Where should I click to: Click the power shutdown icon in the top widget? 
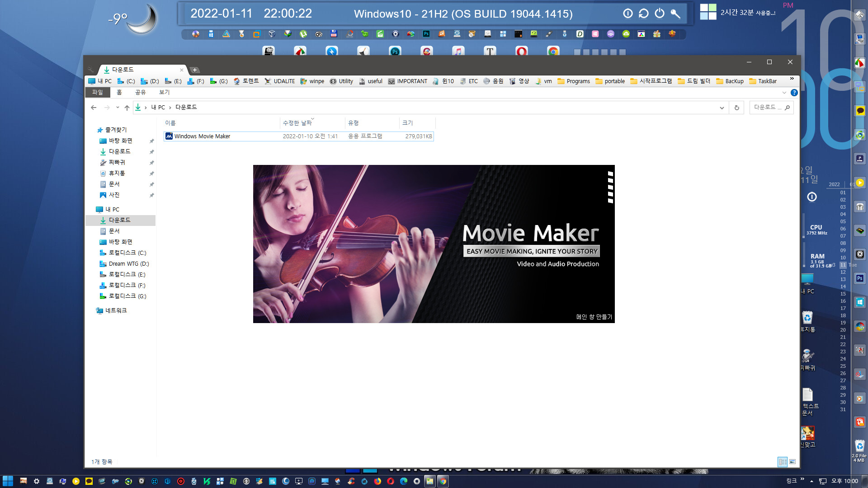[x=660, y=14]
